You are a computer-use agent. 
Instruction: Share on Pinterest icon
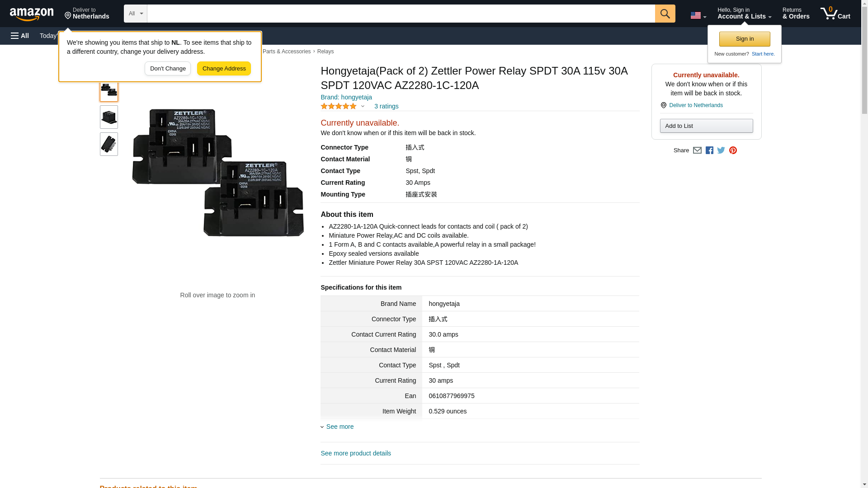[733, 150]
